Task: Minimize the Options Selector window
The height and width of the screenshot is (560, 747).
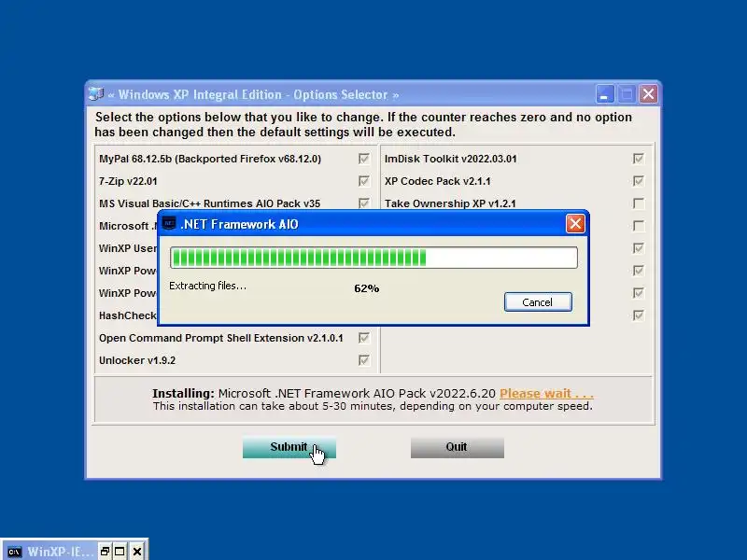Action: coord(604,94)
